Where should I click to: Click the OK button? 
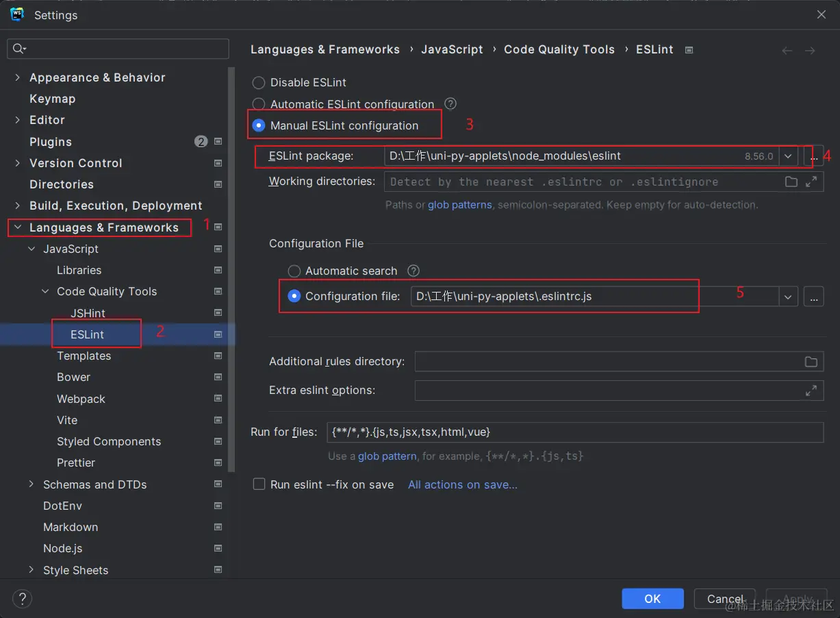pyautogui.click(x=652, y=598)
